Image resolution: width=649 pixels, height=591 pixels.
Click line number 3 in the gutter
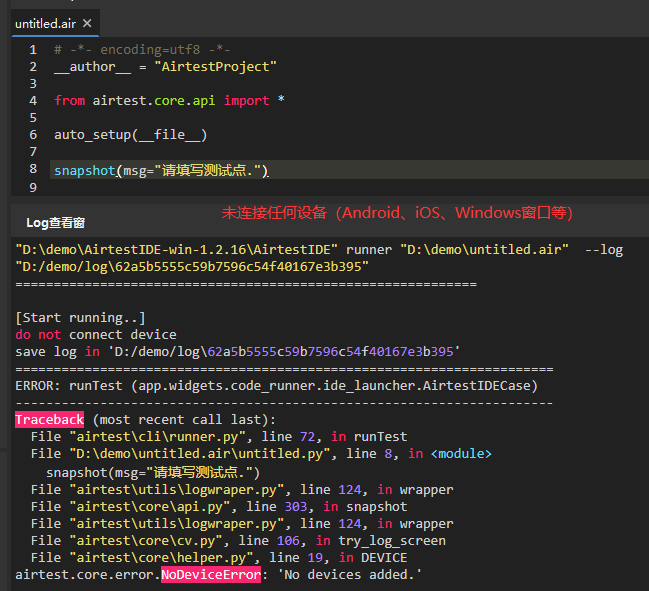(33, 84)
